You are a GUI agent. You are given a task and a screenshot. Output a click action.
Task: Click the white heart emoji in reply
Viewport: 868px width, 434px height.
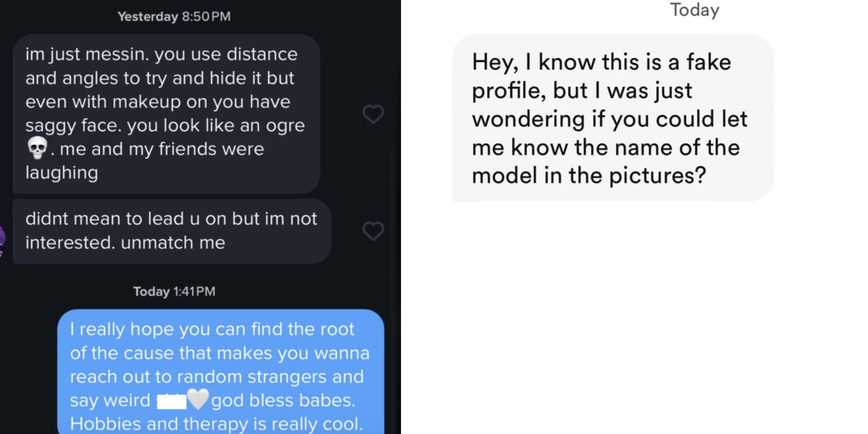(198, 399)
